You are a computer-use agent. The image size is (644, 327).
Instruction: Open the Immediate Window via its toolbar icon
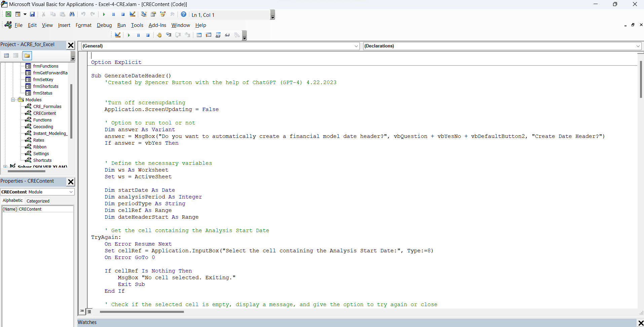point(209,35)
